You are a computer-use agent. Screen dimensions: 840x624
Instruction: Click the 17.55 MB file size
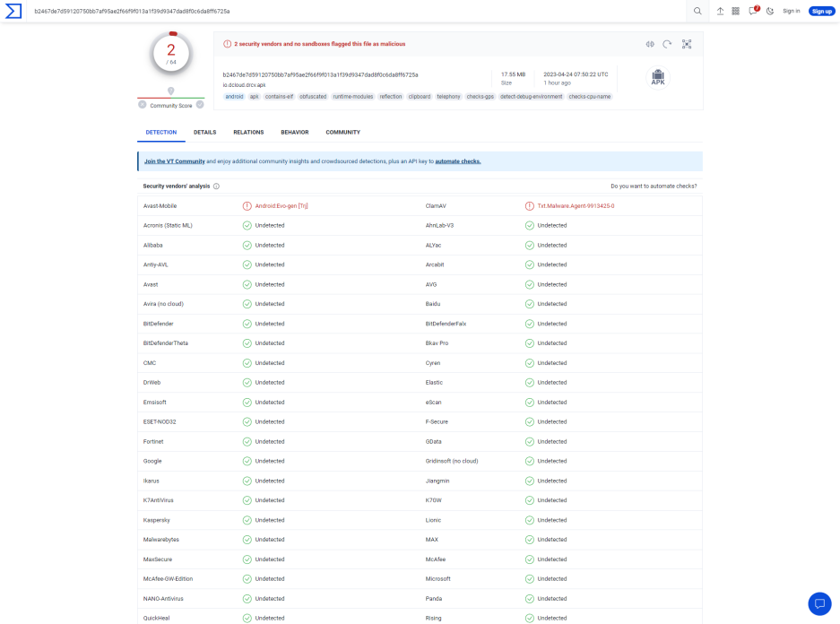pyautogui.click(x=513, y=74)
